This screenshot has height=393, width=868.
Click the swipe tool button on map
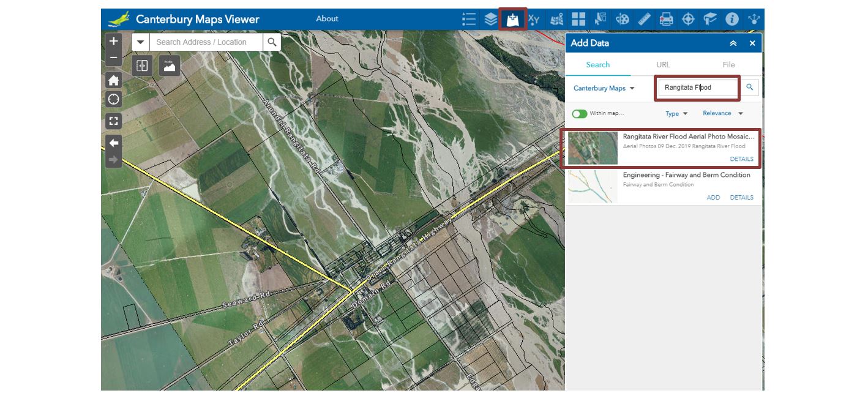[x=142, y=65]
